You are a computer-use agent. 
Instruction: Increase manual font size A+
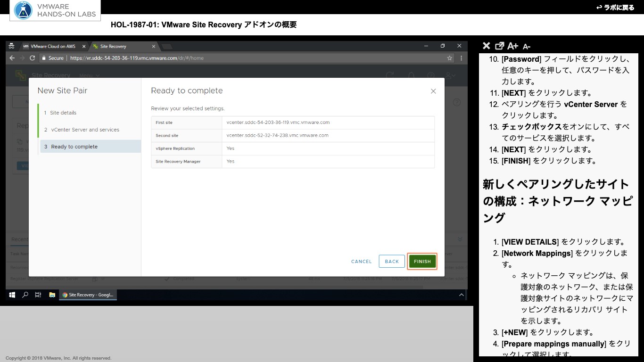513,46
